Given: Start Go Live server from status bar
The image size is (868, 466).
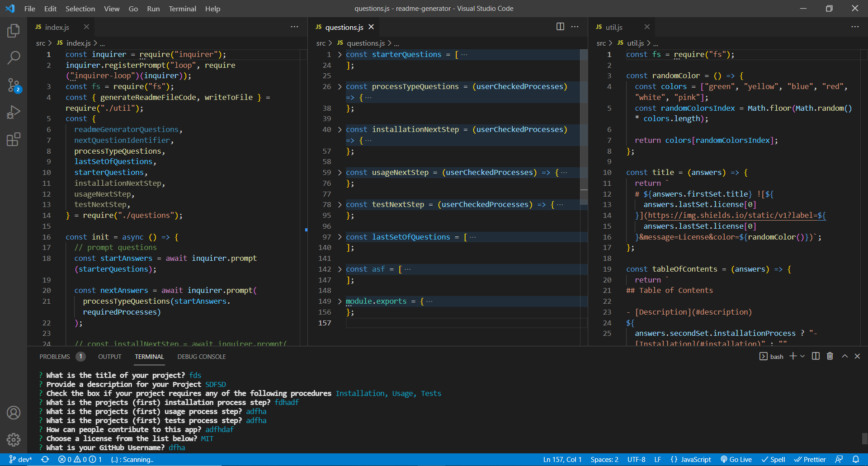Looking at the screenshot, I should 736,460.
